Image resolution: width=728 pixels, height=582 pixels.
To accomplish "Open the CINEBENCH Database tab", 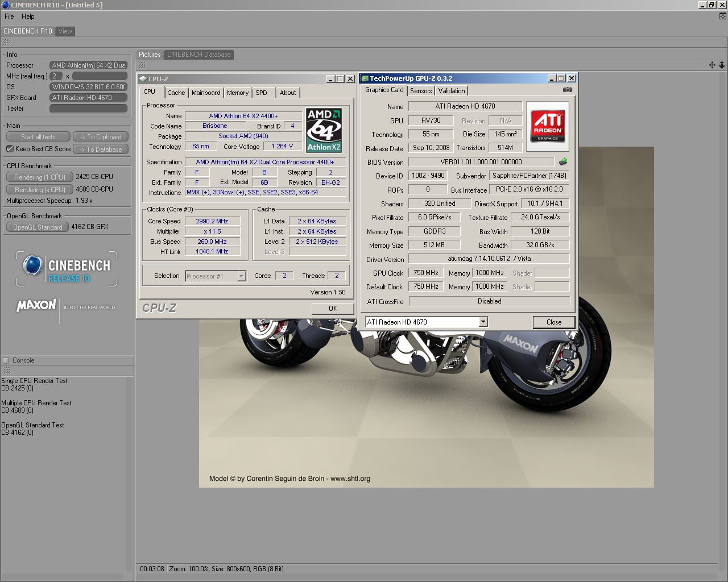I will tap(198, 55).
